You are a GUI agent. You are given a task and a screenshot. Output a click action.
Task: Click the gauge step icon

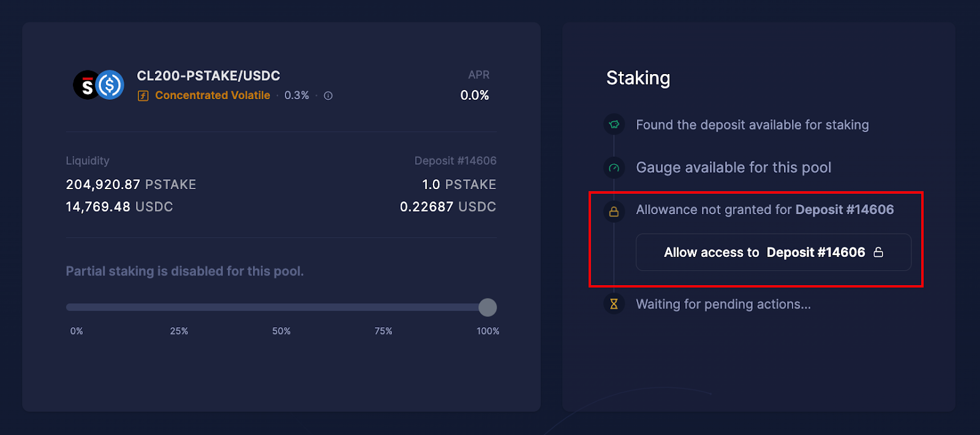tap(614, 168)
